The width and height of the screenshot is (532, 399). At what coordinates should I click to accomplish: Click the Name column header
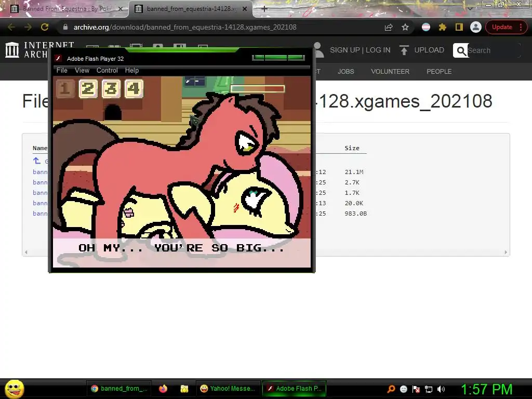[x=39, y=148]
